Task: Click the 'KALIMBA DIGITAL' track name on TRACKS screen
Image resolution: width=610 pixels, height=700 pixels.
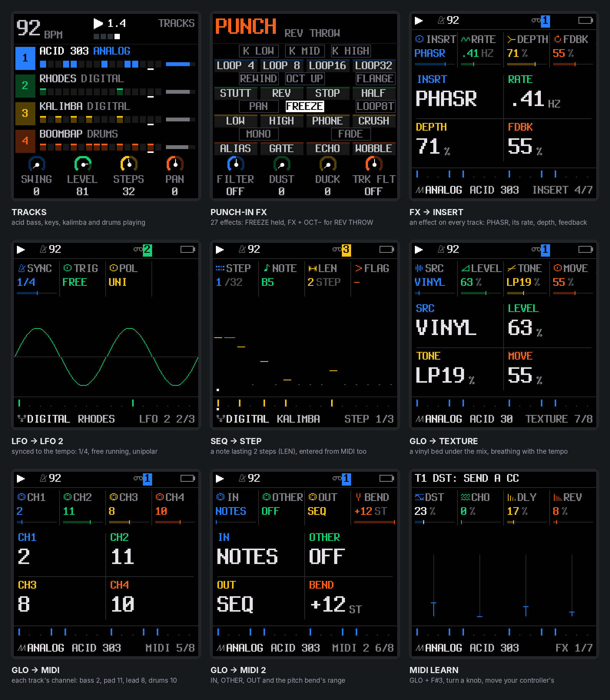Action: [x=85, y=106]
